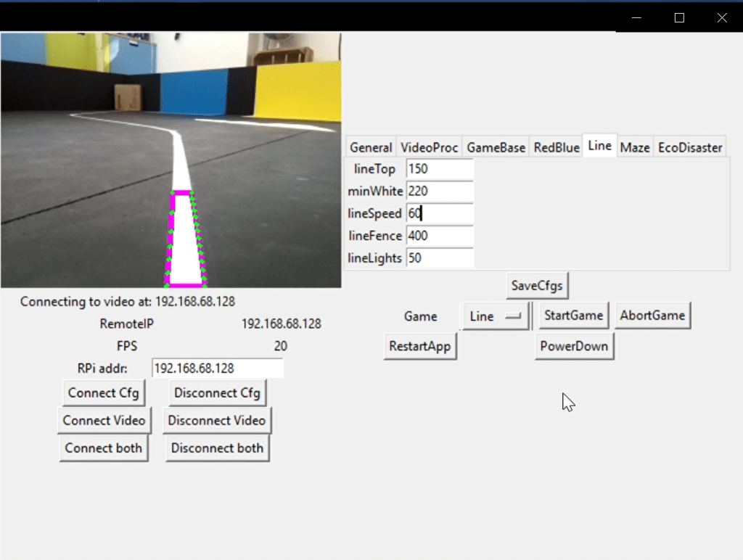Click the AbortGame button
743x560 pixels.
pyautogui.click(x=652, y=316)
